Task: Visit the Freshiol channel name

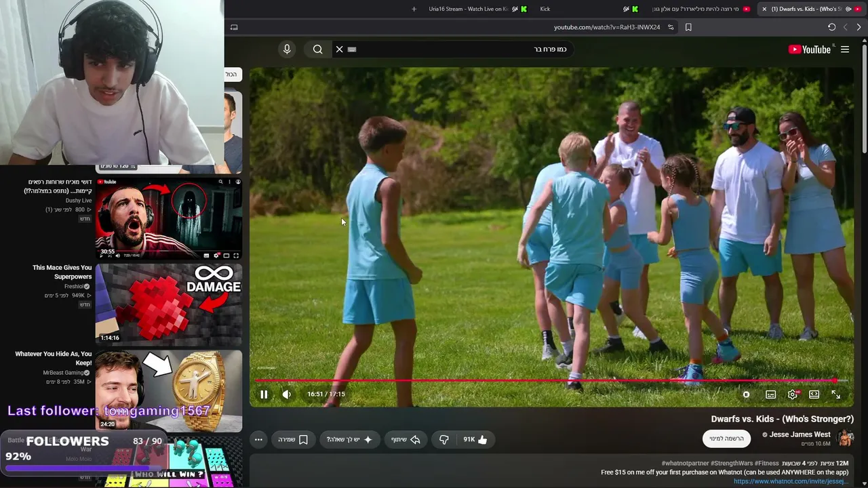Action: click(74, 287)
